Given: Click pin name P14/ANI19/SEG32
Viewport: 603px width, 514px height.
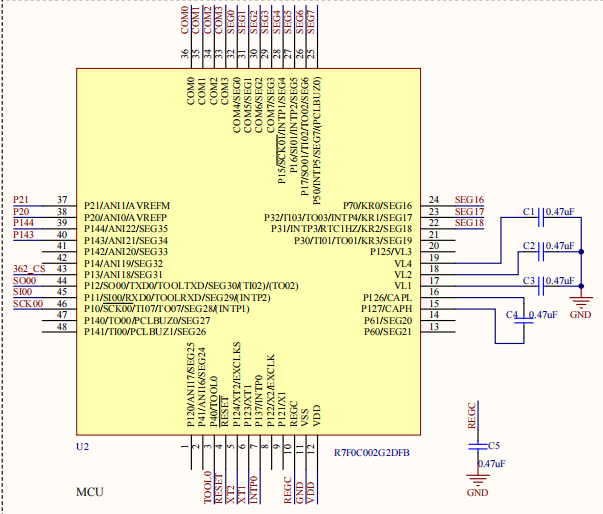Looking at the screenshot, I should 123,264.
